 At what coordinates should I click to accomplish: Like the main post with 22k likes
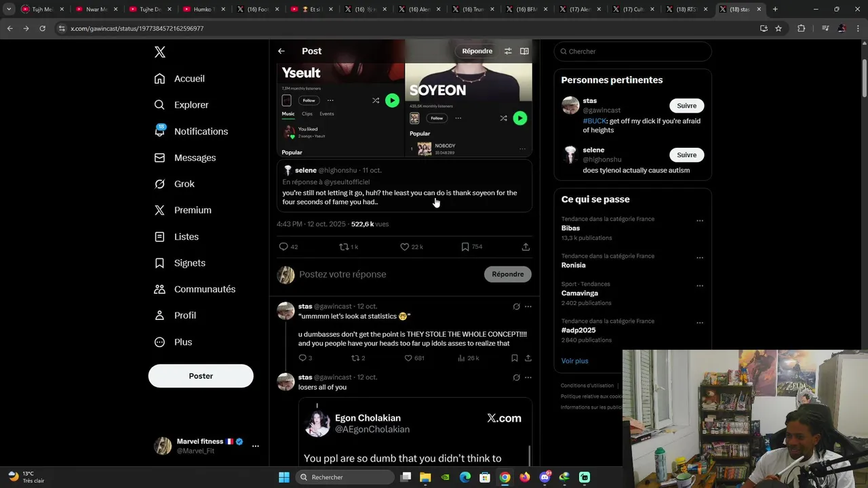point(405,247)
